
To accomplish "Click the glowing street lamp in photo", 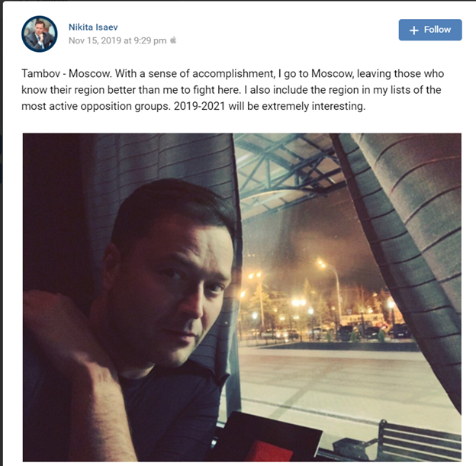I will point(320,262).
